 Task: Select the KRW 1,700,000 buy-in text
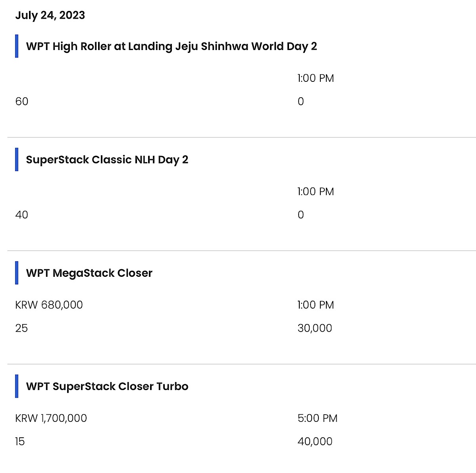pos(51,418)
